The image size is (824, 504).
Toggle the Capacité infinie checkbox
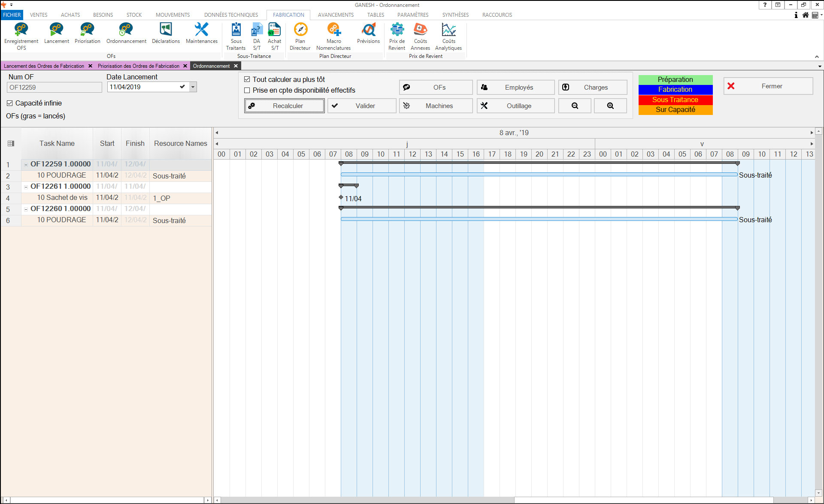(10, 103)
